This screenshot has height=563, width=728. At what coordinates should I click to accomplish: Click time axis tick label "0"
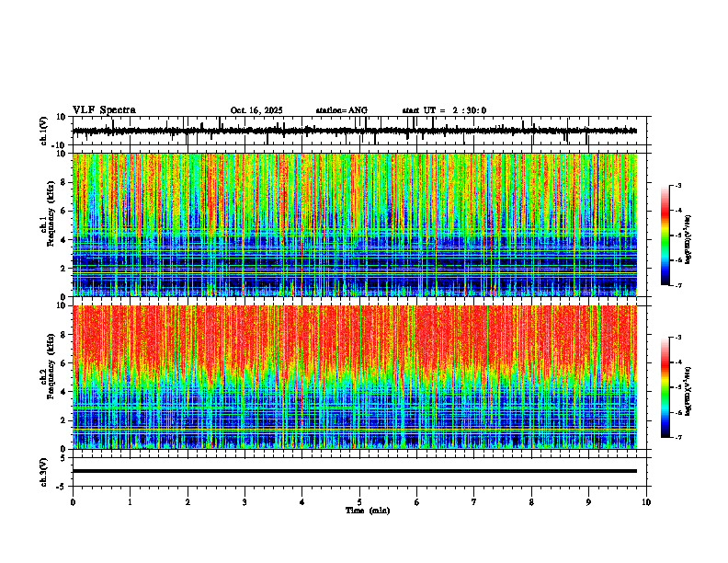point(73,502)
